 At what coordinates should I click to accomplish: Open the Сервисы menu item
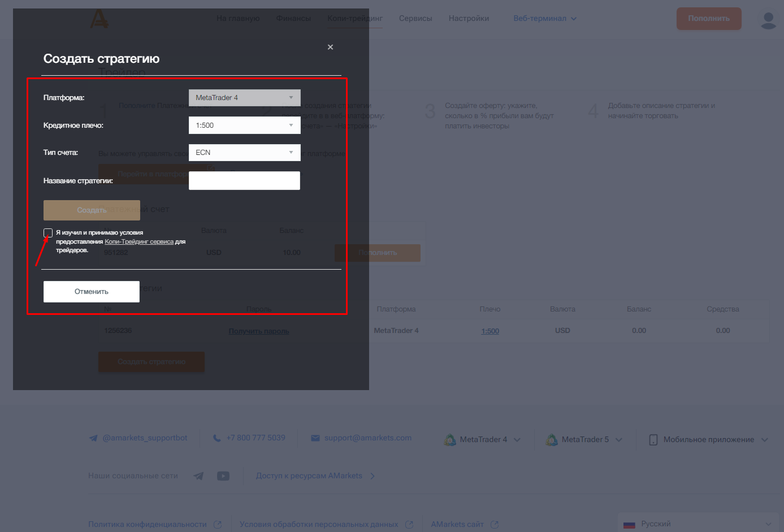[415, 19]
